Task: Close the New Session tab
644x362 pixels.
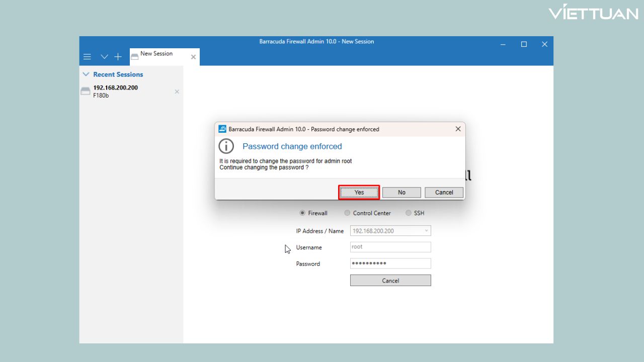Action: pyautogui.click(x=193, y=57)
